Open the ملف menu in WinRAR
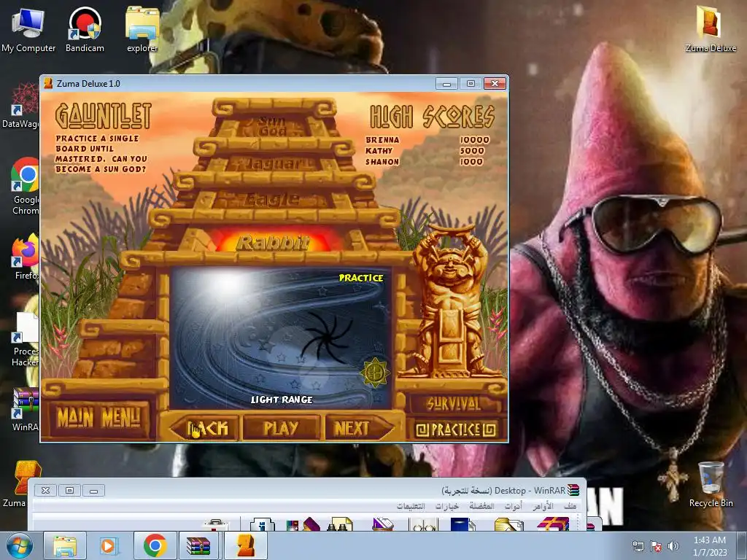Viewport: 747px width, 560px height. click(570, 505)
